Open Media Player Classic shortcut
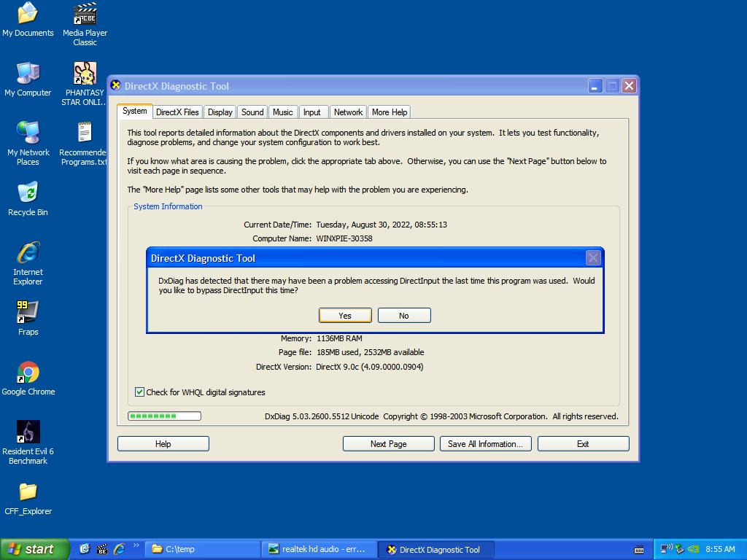 [85, 24]
